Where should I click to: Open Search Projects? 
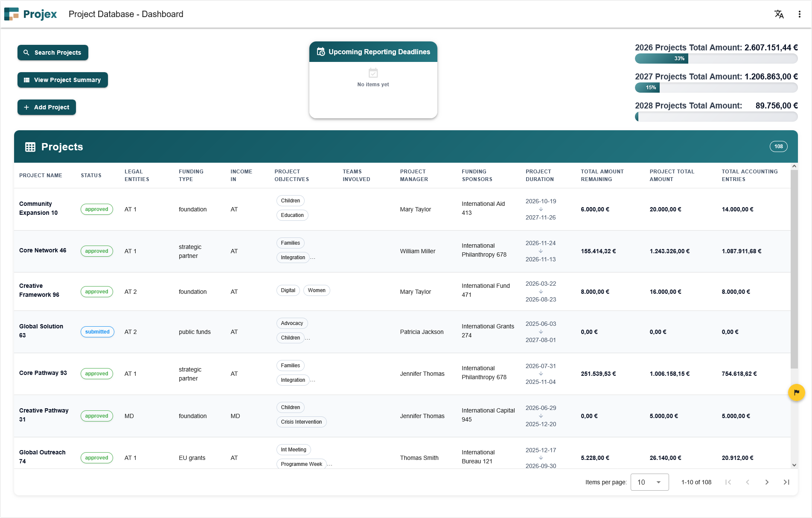click(52, 53)
